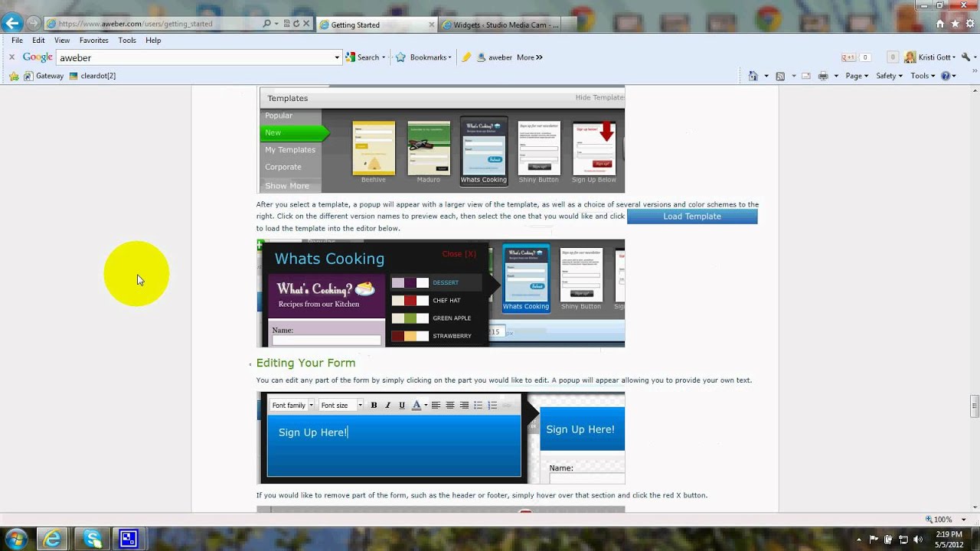Click in the Google Toolbar search field

(x=199, y=57)
